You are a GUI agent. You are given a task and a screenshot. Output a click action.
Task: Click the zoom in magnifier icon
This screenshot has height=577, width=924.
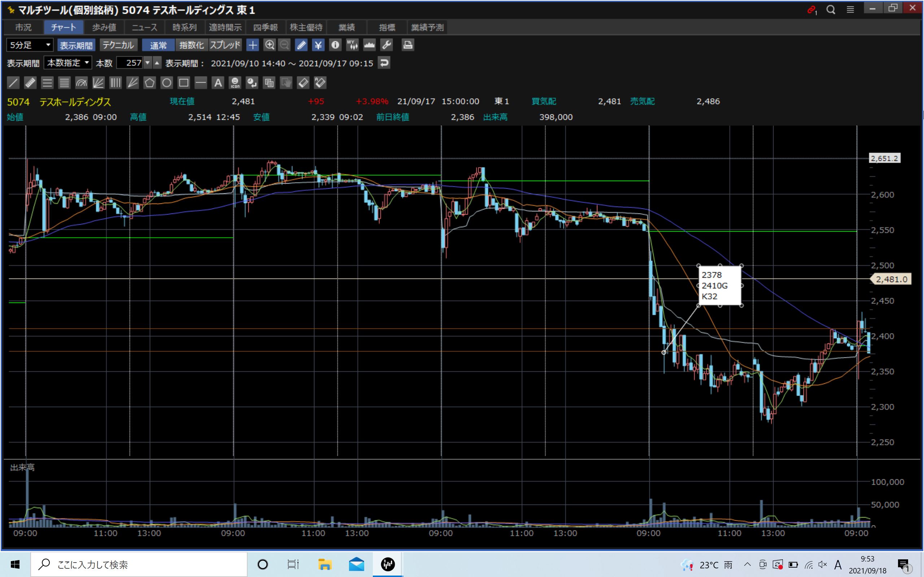[270, 45]
